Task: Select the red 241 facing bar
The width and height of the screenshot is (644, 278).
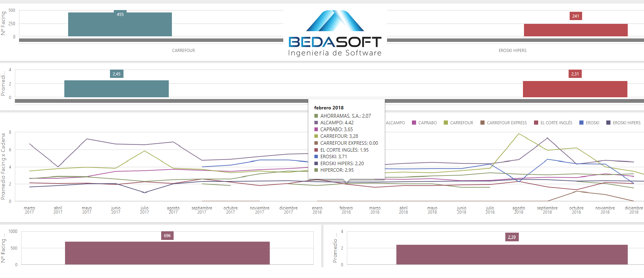Action: [576, 30]
